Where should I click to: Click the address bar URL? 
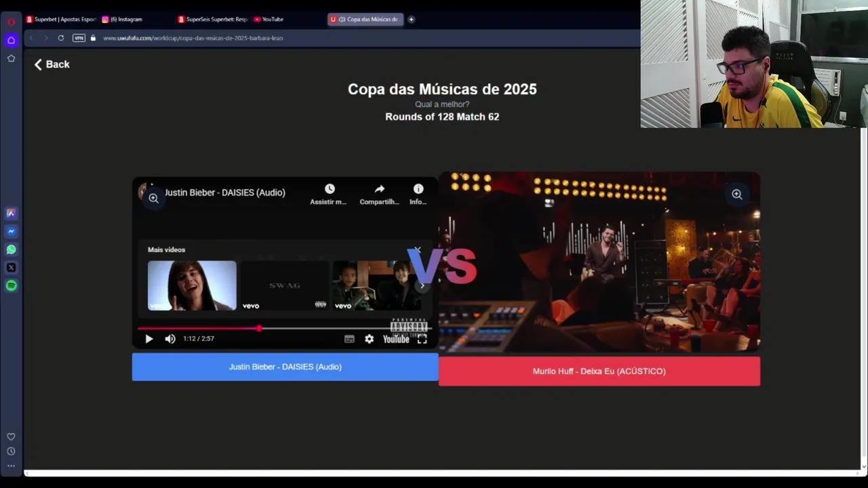tap(193, 38)
